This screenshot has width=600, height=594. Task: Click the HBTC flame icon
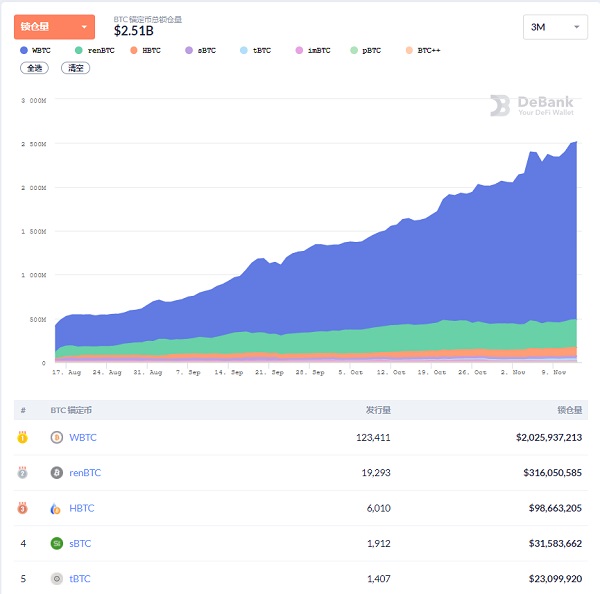pos(56,508)
